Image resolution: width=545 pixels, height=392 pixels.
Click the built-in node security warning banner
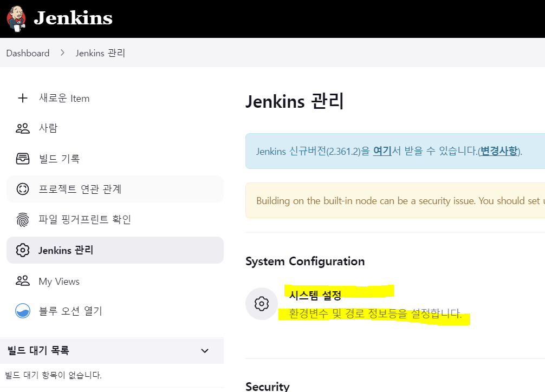[x=395, y=200]
